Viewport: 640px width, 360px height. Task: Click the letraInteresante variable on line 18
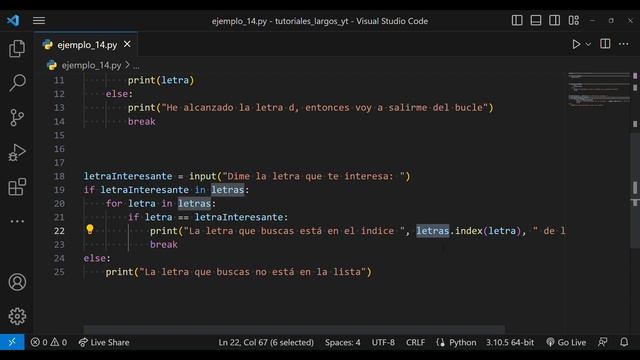[128, 176]
